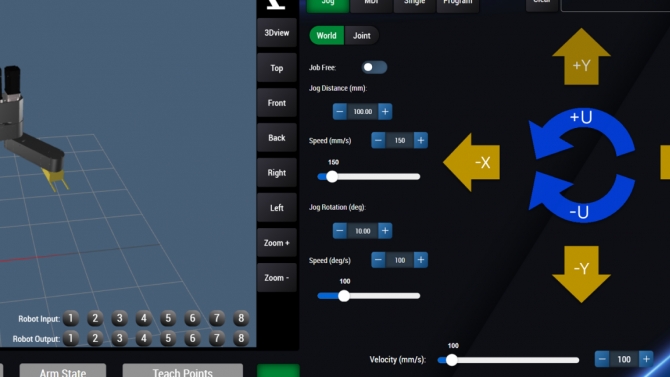
Task: Toggle Robot Output 8 indicator
Action: [x=241, y=338]
